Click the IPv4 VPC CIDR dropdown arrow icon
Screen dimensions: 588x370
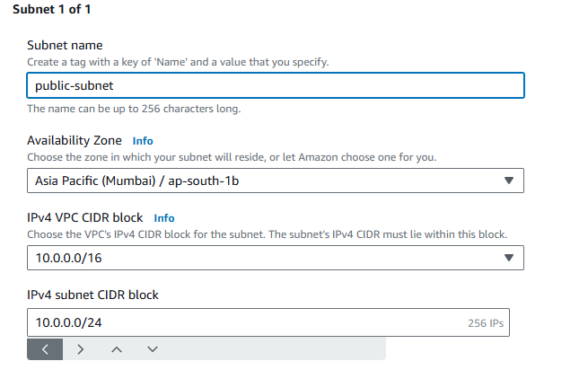(x=508, y=258)
